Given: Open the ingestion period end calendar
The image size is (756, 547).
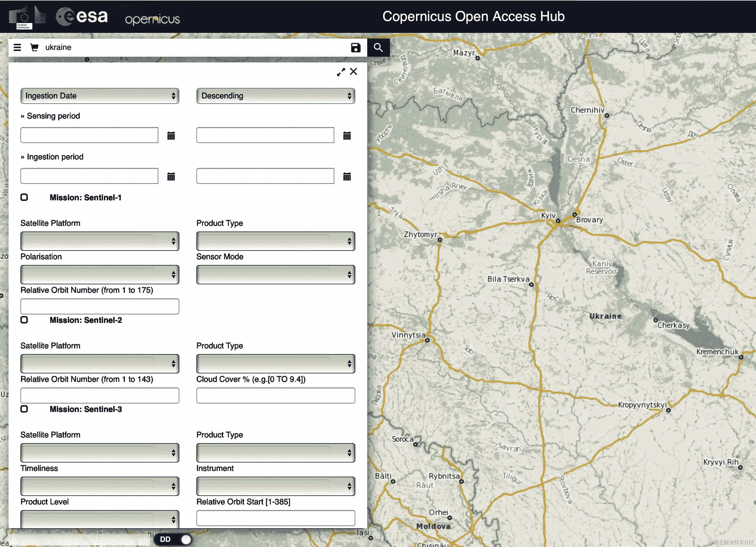Looking at the screenshot, I should click(347, 176).
